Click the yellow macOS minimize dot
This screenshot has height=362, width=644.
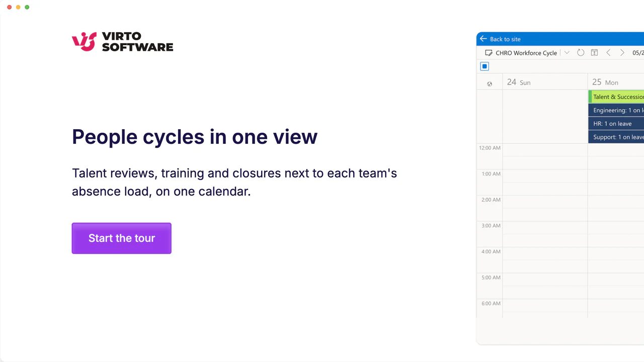point(18,7)
